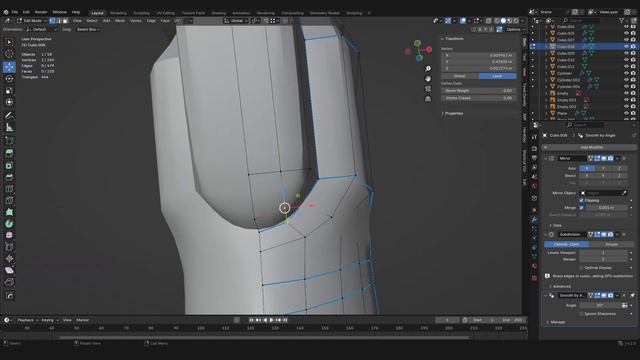The height and width of the screenshot is (360, 640).
Task: Enable edge select mode
Action: (59, 21)
